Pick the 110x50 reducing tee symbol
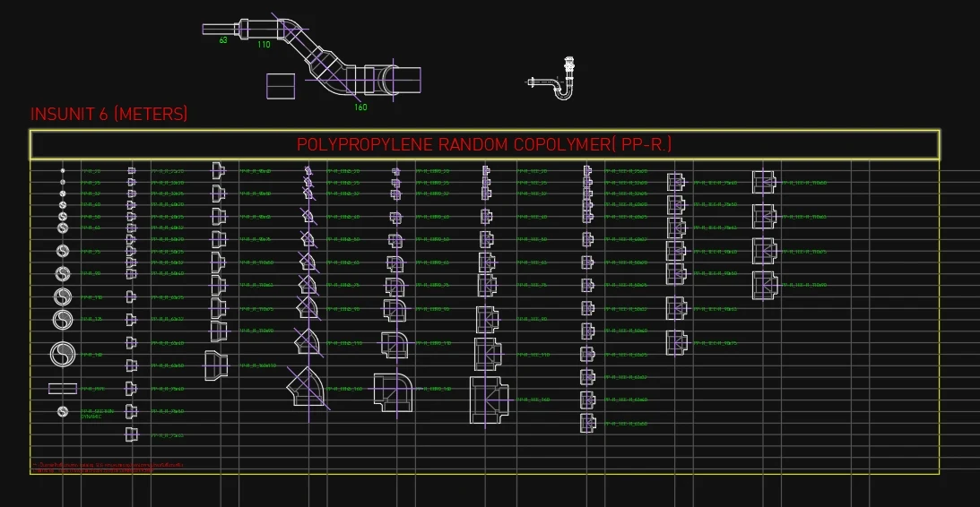The height and width of the screenshot is (507, 980). click(766, 183)
